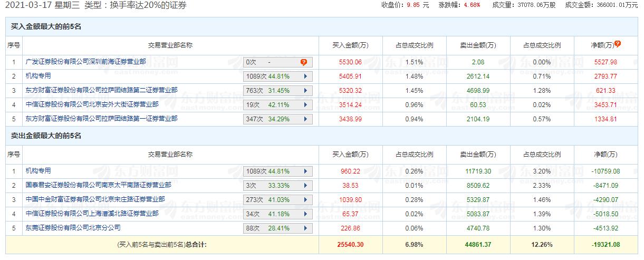Expand the 34次 41.18% stats box
Viewport: 644px width, 260px height.
tap(278, 214)
